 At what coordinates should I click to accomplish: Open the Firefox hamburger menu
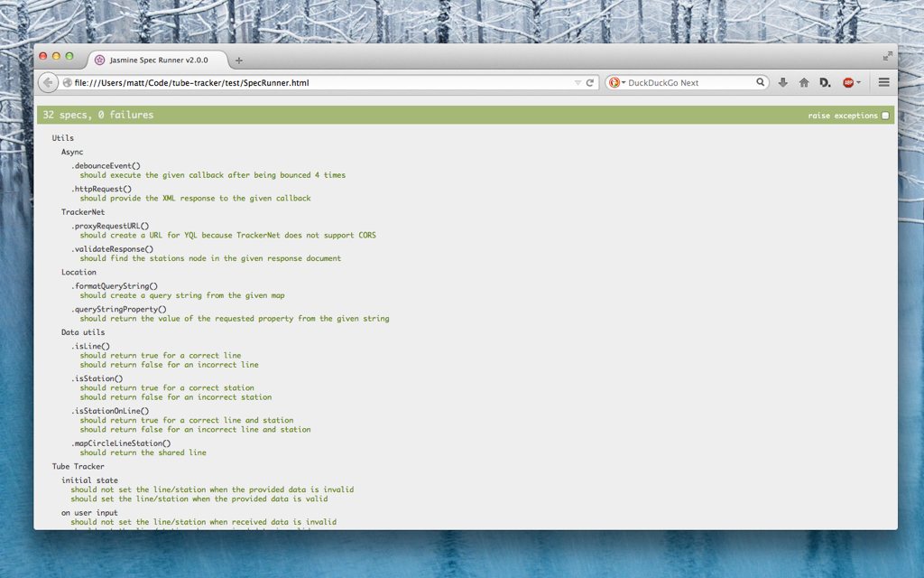883,82
